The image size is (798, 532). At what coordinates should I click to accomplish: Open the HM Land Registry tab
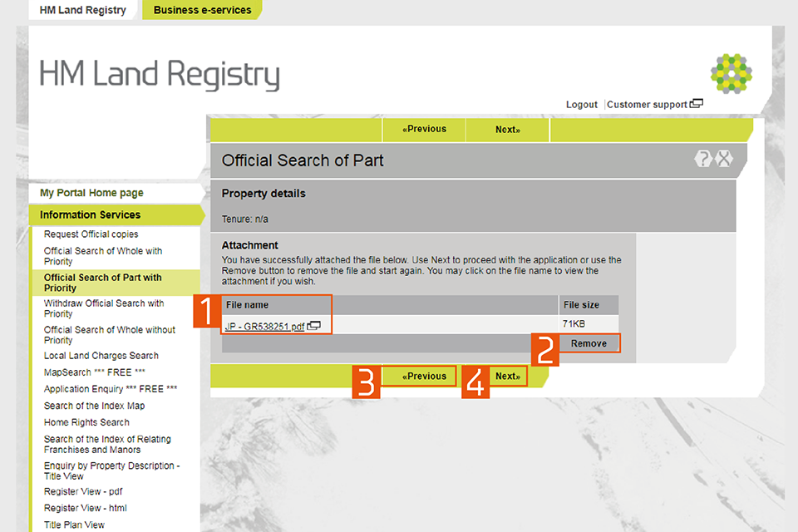[x=83, y=10]
